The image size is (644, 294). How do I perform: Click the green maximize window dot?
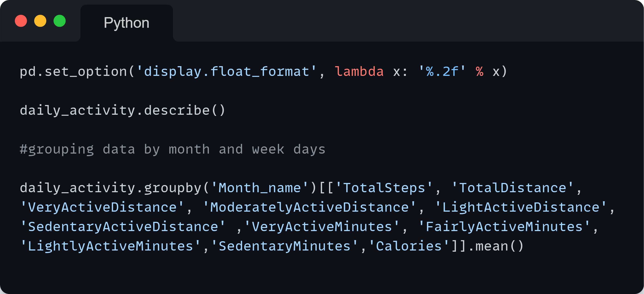tap(59, 21)
